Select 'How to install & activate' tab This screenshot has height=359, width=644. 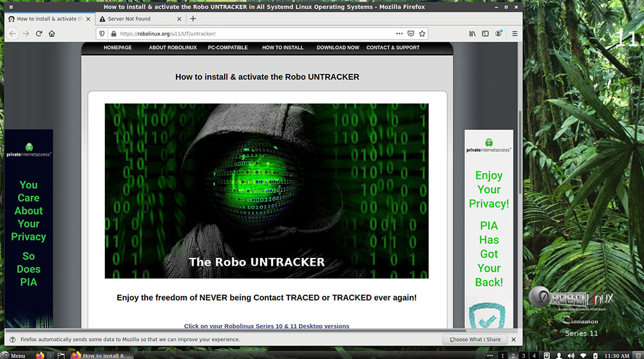click(x=50, y=19)
